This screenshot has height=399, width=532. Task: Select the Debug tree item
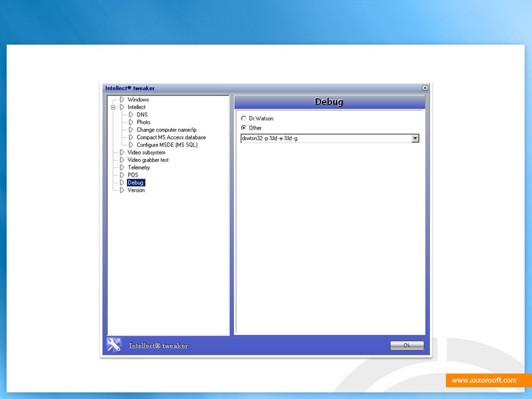pyautogui.click(x=136, y=182)
